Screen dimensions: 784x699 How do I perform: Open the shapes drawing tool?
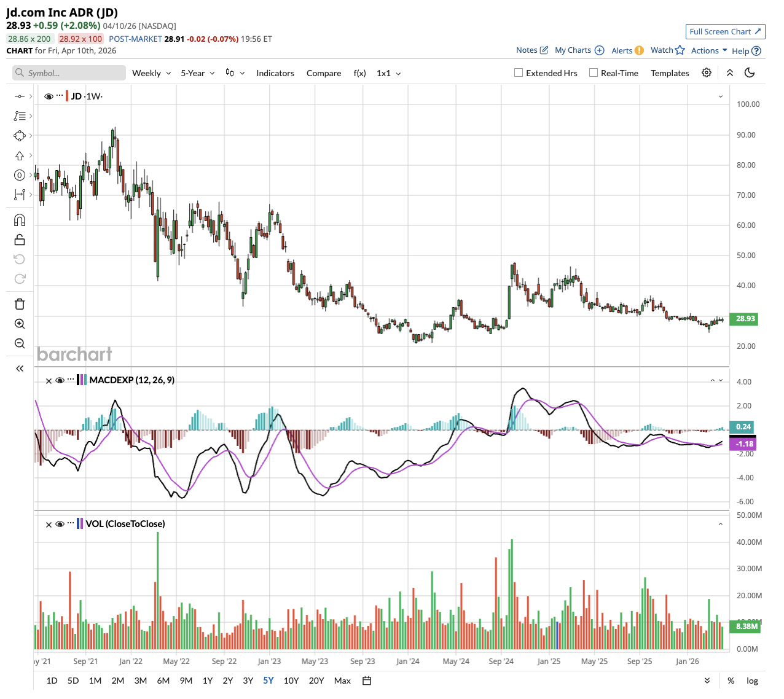tap(20, 136)
